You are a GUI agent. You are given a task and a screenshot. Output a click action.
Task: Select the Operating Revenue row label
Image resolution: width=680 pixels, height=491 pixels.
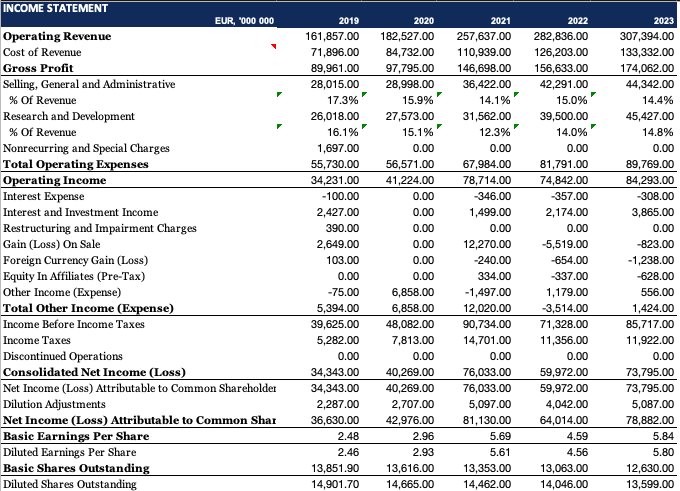click(57, 36)
